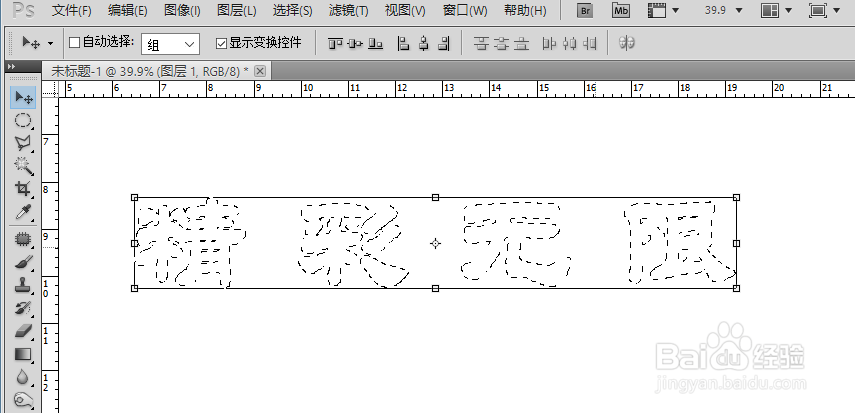Expand the toolbox with double-arrow

(11, 66)
